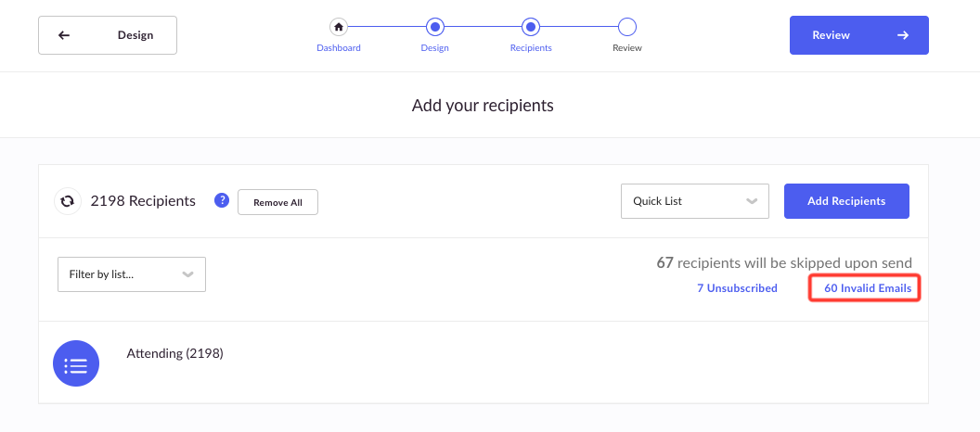Expand the Quick List dropdown

pos(695,201)
